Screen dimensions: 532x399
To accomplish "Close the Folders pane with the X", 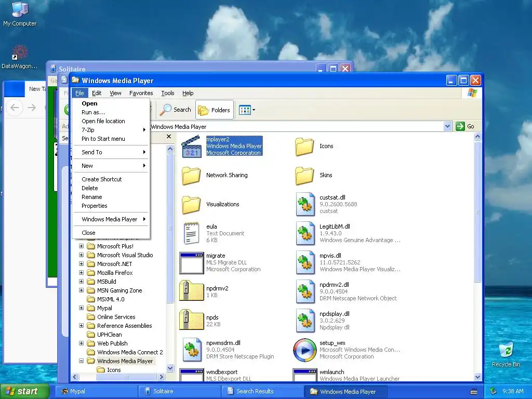I will click(x=169, y=137).
